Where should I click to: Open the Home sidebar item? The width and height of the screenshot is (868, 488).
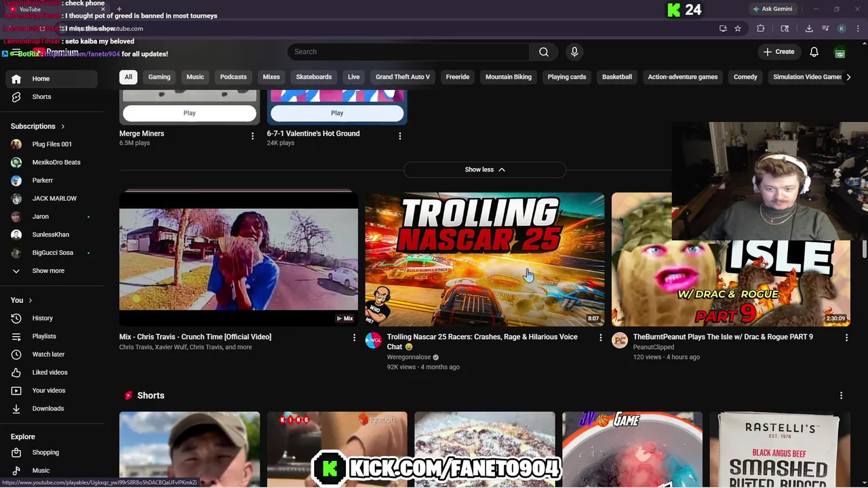click(52, 79)
